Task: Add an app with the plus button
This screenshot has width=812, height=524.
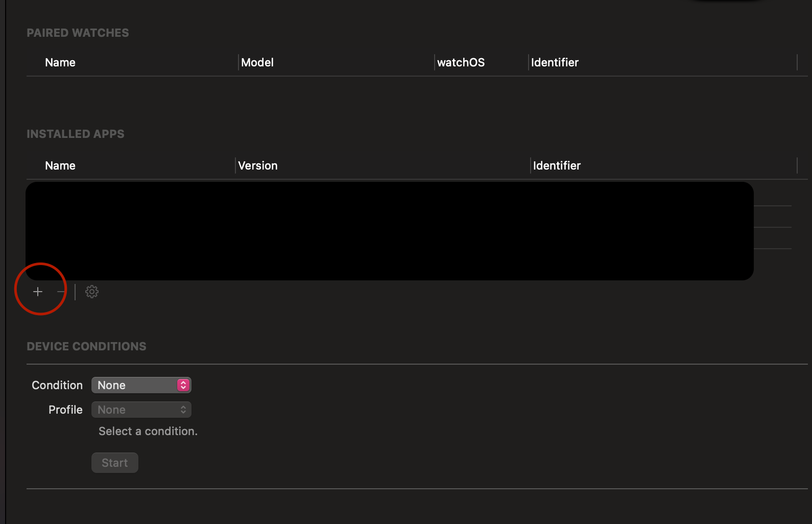Action: [38, 292]
